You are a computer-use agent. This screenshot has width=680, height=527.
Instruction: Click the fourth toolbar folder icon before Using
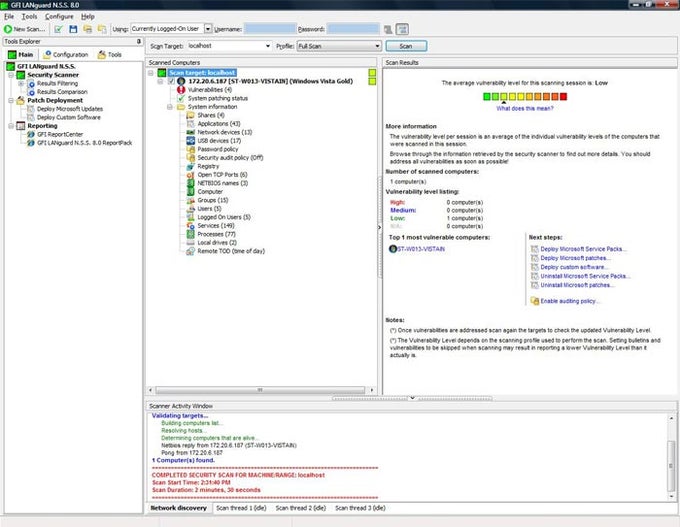pos(102,29)
